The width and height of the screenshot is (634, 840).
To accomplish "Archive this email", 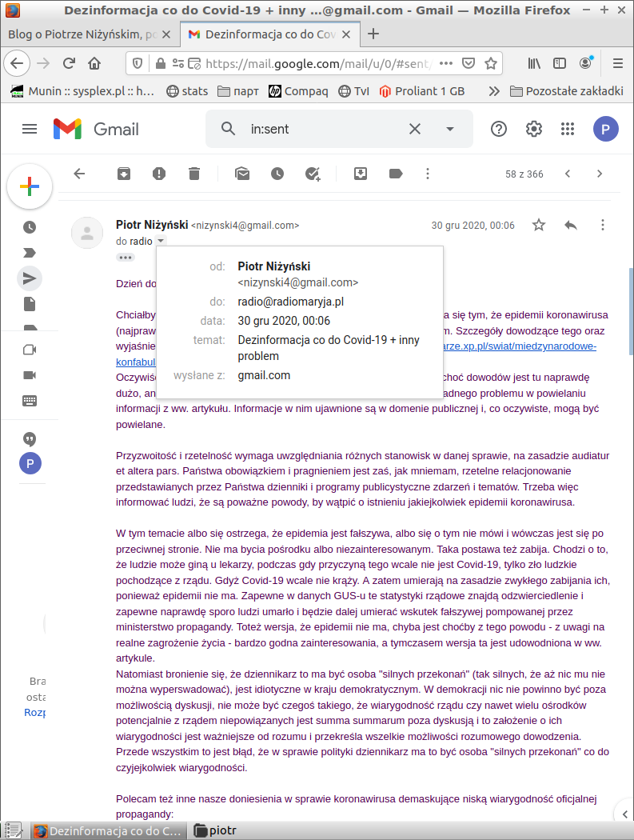I will coord(124,174).
